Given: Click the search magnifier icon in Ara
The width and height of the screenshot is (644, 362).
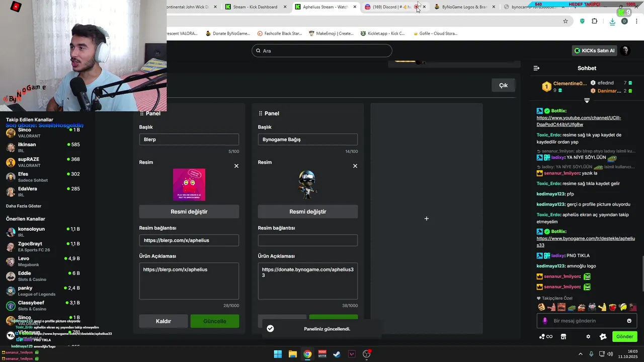Looking at the screenshot, I should pyautogui.click(x=259, y=51).
